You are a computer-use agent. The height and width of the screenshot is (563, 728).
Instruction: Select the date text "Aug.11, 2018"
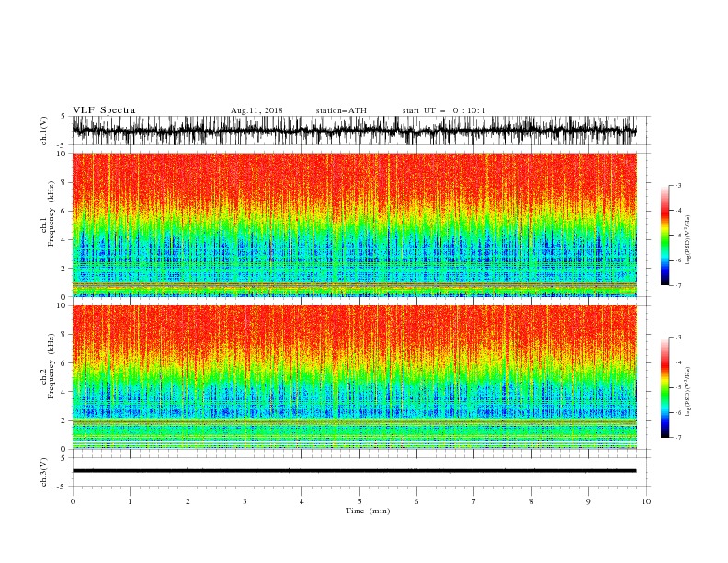coord(256,110)
